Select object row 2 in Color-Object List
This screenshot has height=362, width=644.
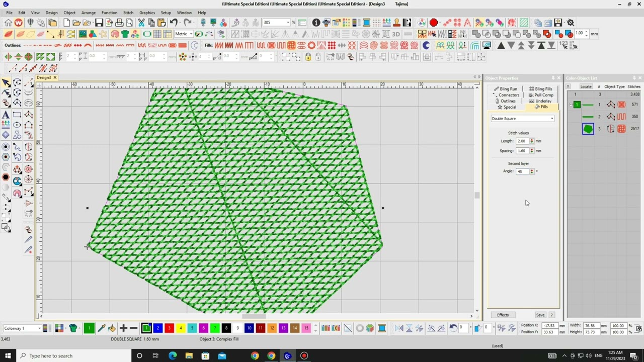(x=604, y=117)
